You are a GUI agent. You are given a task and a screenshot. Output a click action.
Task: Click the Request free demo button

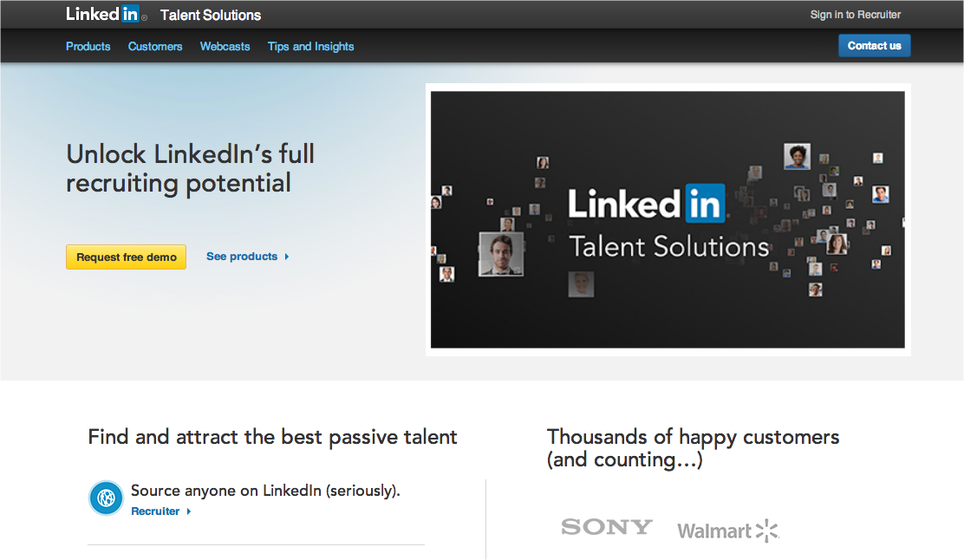pyautogui.click(x=126, y=257)
